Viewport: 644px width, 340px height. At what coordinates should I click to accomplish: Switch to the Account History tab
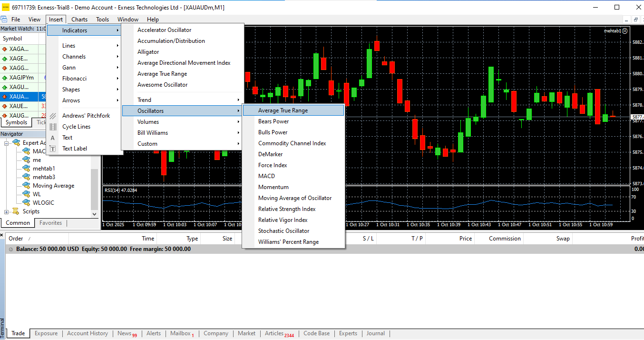tap(88, 333)
